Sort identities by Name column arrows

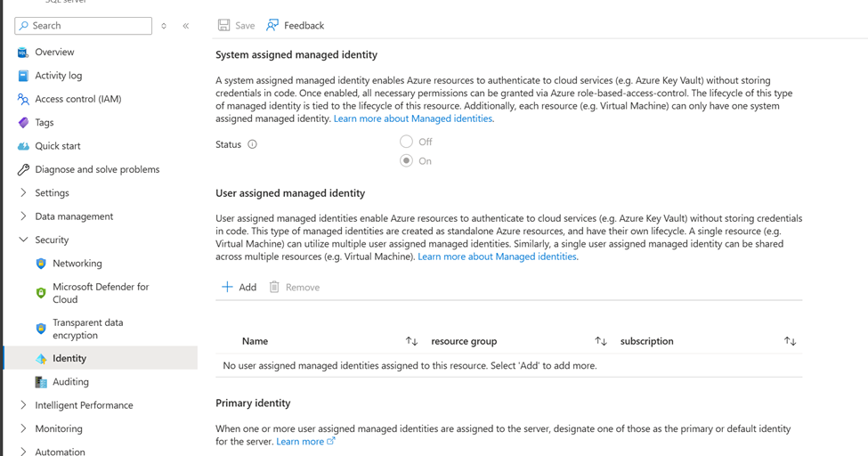[411, 341]
